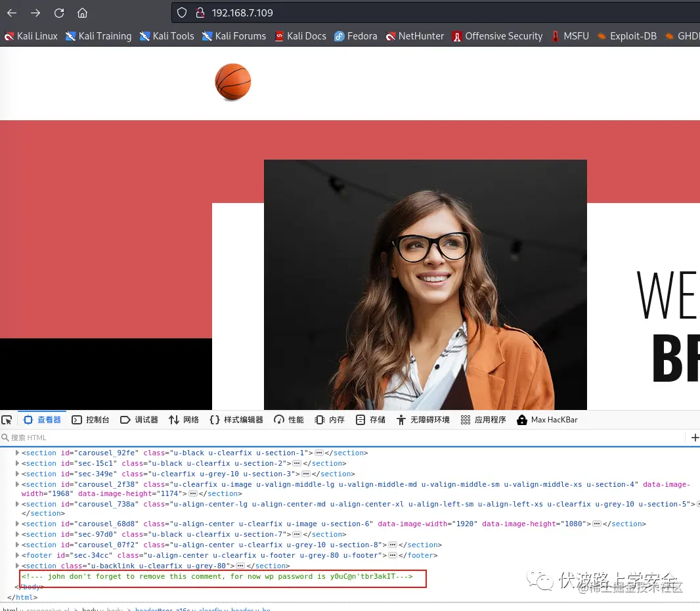Select the closing </html> tag line

pos(22,598)
